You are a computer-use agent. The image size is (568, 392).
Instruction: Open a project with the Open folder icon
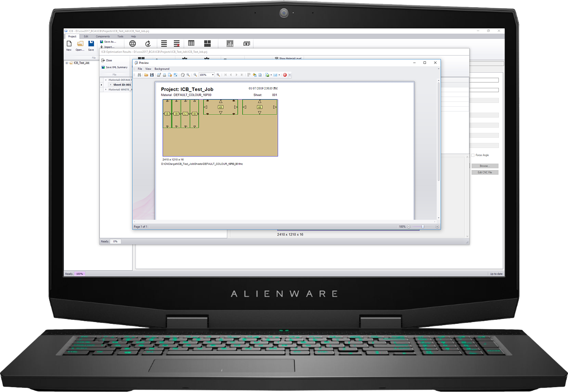[x=80, y=44]
